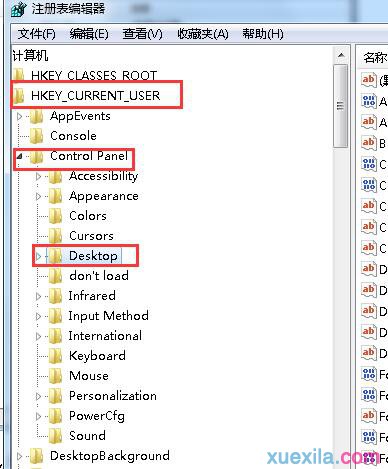Expand the Personalization key
This screenshot has width=388, height=469.
38,396
